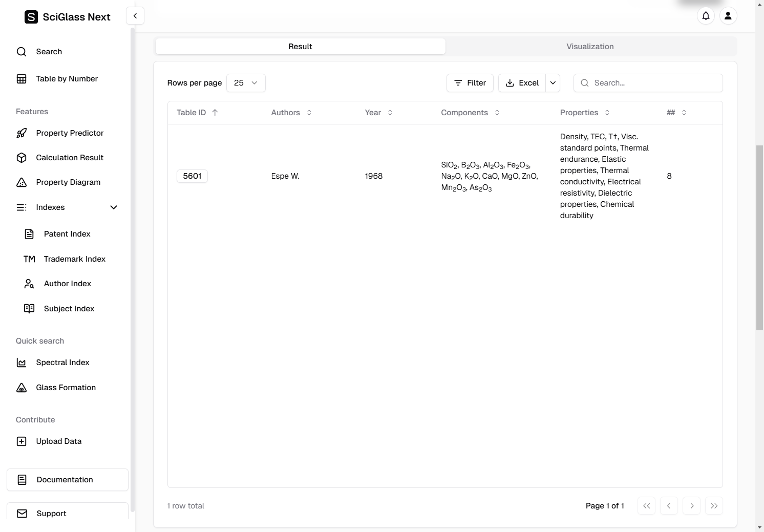Collapse the Indexes sidebar group
The image size is (764, 532).
[x=114, y=207]
